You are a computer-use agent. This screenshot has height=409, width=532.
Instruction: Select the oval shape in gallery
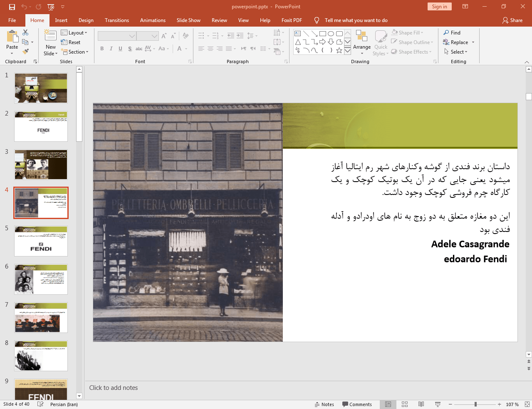(x=331, y=34)
